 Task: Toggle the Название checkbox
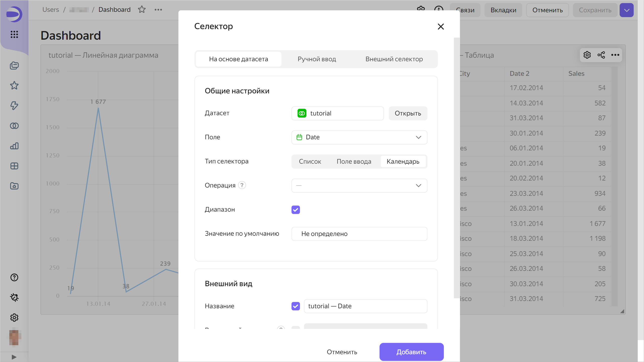tap(296, 306)
